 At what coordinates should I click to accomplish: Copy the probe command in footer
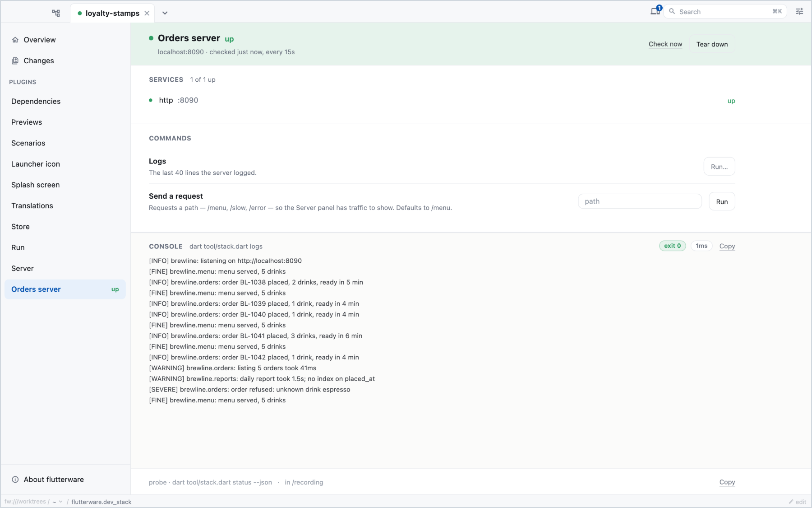coord(727,482)
